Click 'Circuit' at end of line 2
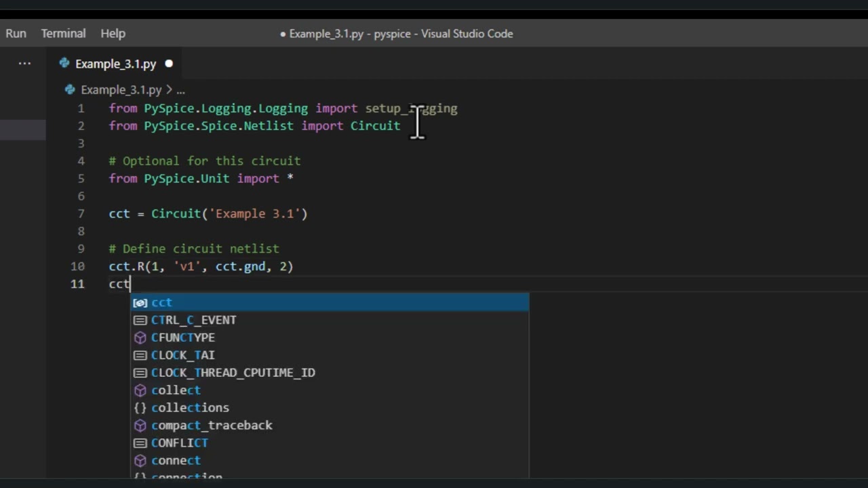 tap(375, 126)
